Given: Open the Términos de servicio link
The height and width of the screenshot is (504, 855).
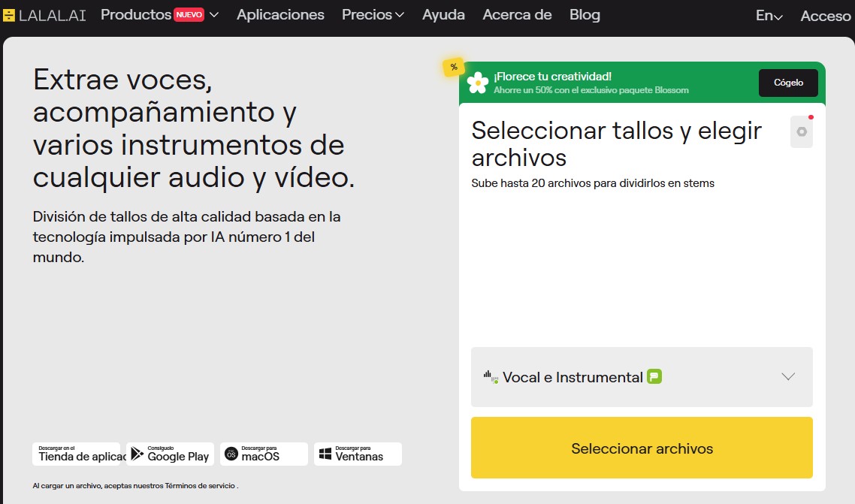Looking at the screenshot, I should (x=200, y=486).
